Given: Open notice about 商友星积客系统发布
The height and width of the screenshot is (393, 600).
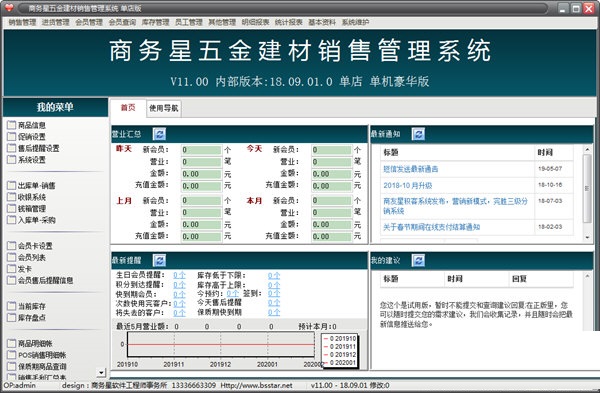Looking at the screenshot, I should tap(455, 205).
